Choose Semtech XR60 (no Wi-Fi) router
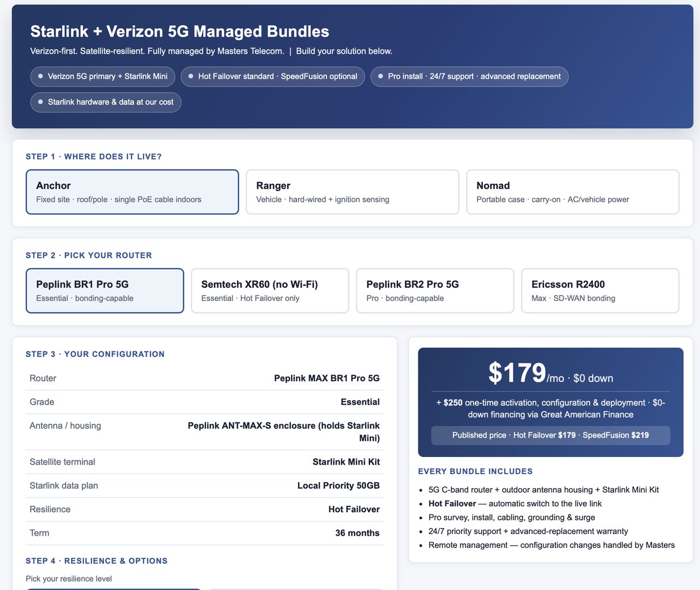700x590 pixels. (x=270, y=291)
